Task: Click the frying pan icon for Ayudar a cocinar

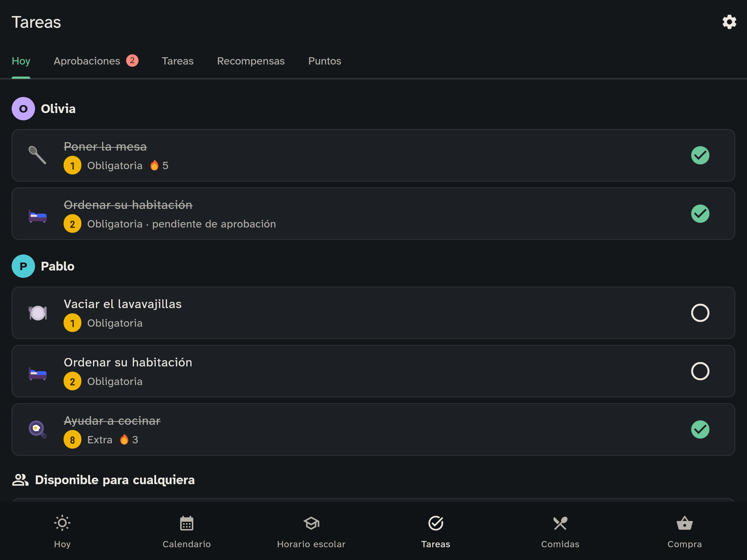Action: [38, 429]
